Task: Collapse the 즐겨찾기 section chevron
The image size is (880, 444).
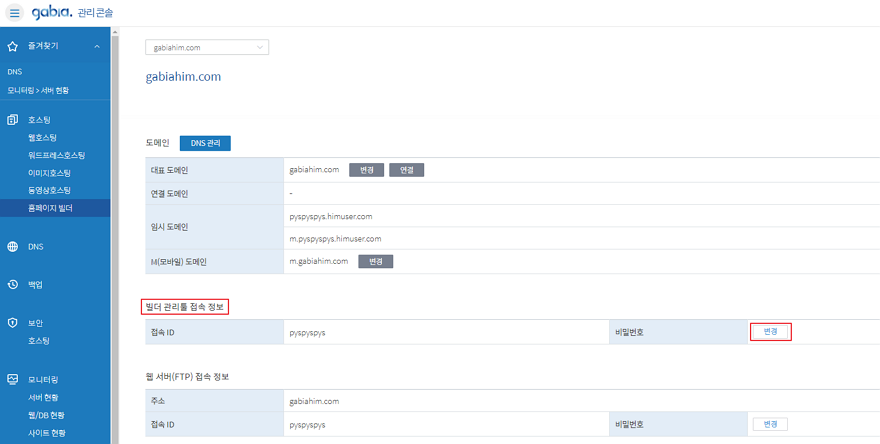Action: [97, 47]
